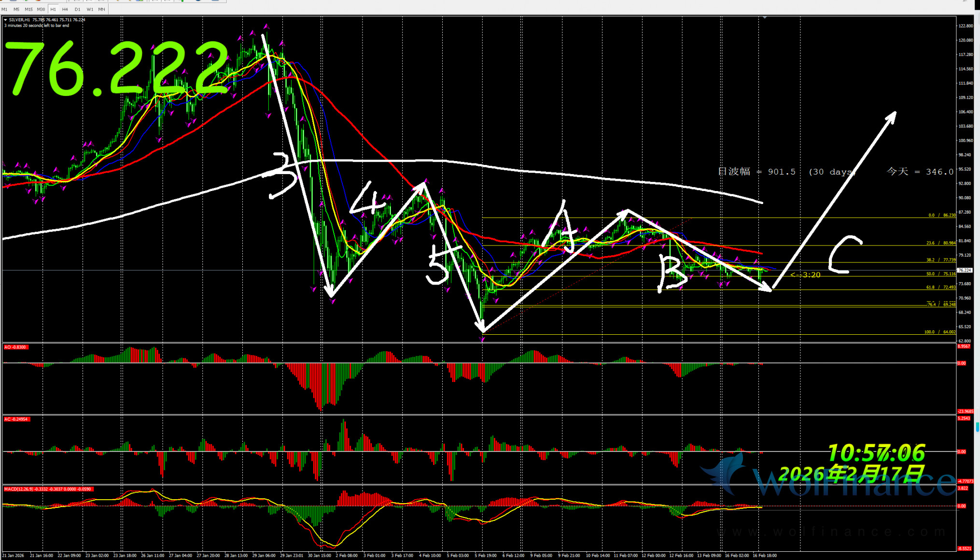Switch chart to M15 timeframe
This screenshot has height=560, width=980.
(x=28, y=9)
